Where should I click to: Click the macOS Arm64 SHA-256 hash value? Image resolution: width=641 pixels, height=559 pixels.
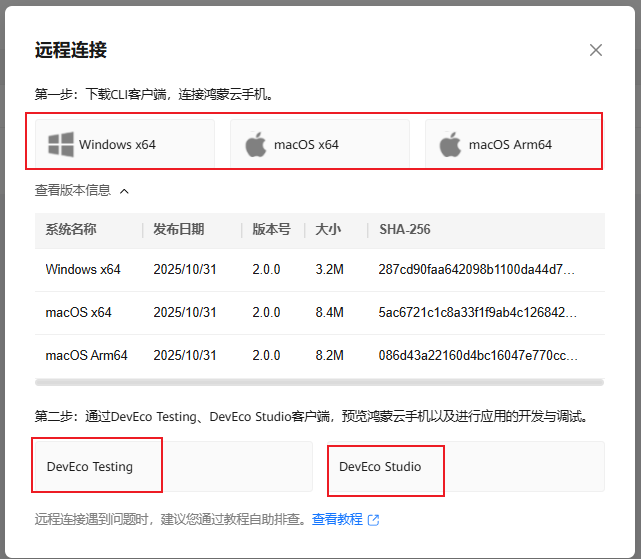click(x=478, y=355)
